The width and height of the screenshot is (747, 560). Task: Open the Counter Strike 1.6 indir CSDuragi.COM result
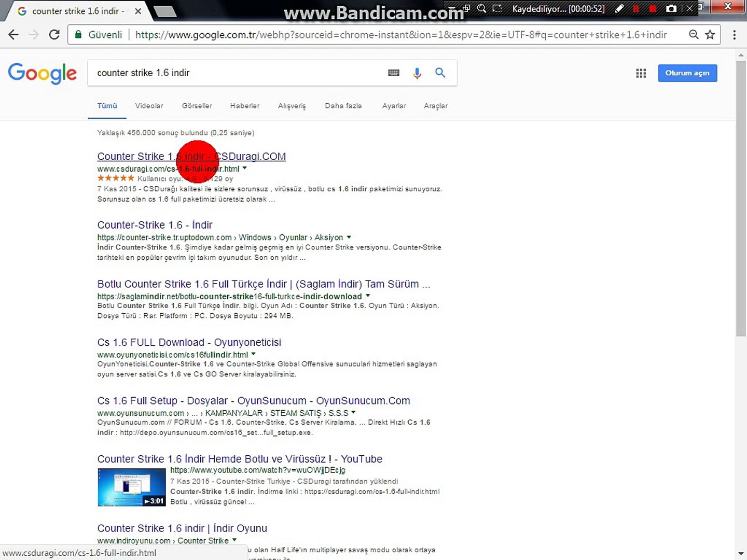point(191,157)
